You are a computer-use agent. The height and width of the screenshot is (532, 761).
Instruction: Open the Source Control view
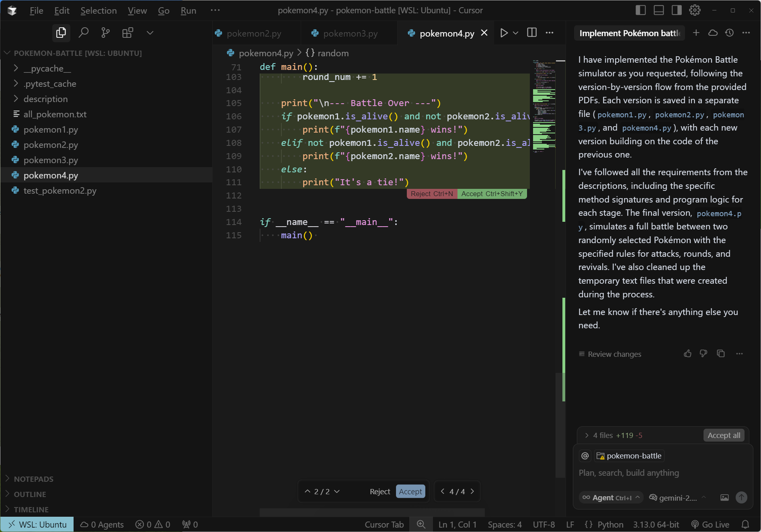click(x=105, y=33)
